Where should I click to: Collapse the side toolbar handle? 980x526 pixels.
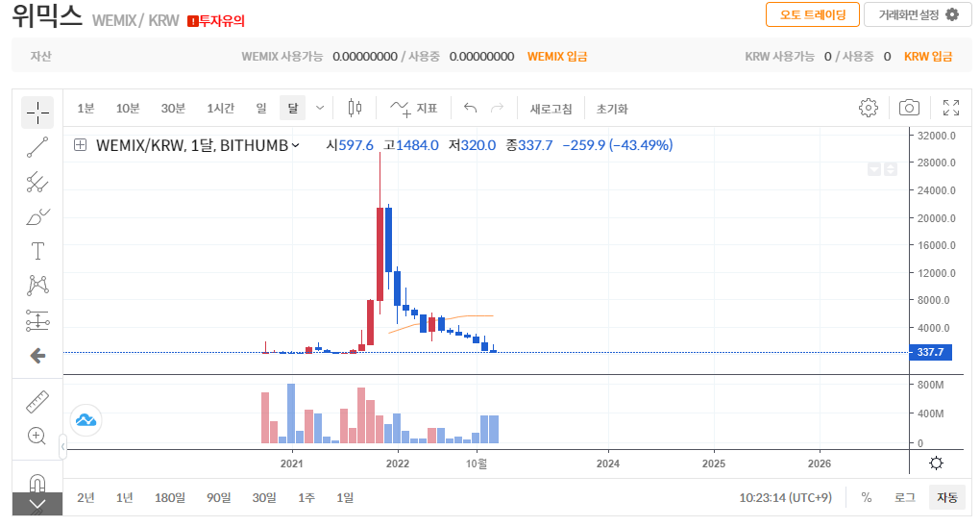click(63, 446)
